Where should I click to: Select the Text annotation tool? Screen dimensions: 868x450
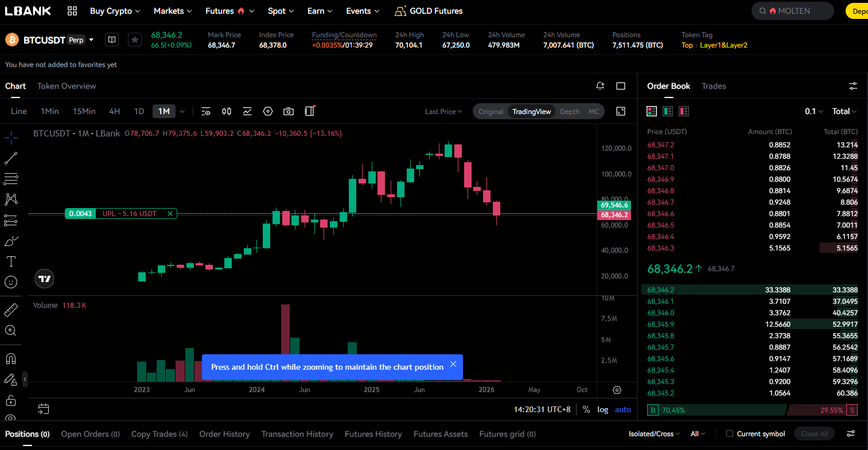[11, 261]
